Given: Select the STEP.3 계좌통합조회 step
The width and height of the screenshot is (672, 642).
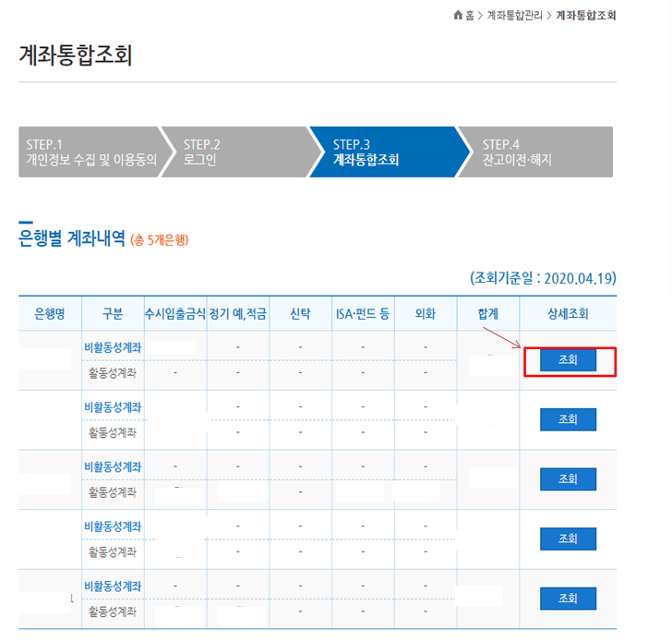Looking at the screenshot, I should coord(389,151).
